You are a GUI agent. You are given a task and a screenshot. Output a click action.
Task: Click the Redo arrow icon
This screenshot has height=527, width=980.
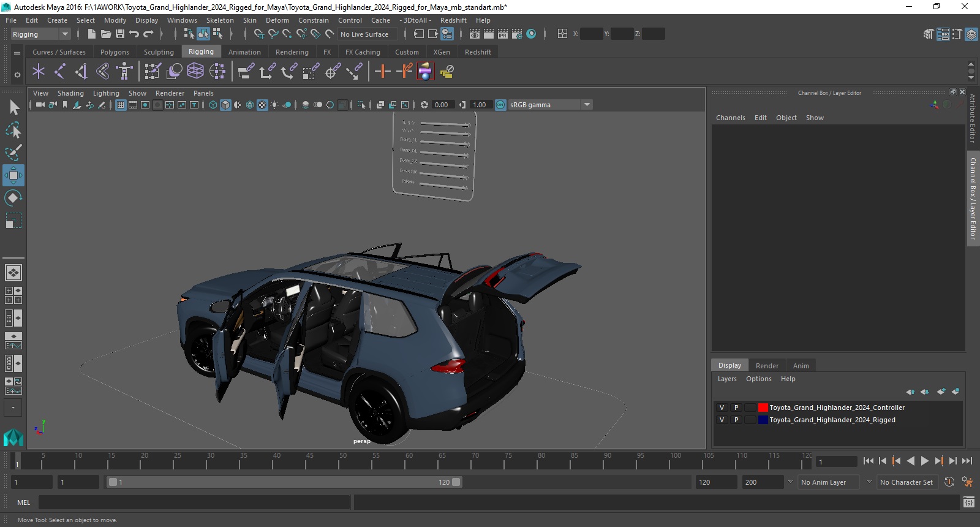[148, 34]
